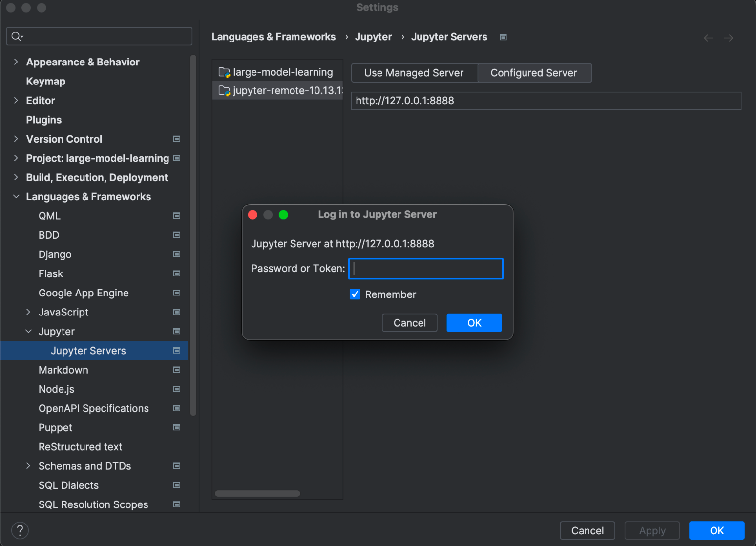This screenshot has height=546, width=756.
Task: Close the Log in to Jupyter Server dialog
Action: click(x=252, y=215)
